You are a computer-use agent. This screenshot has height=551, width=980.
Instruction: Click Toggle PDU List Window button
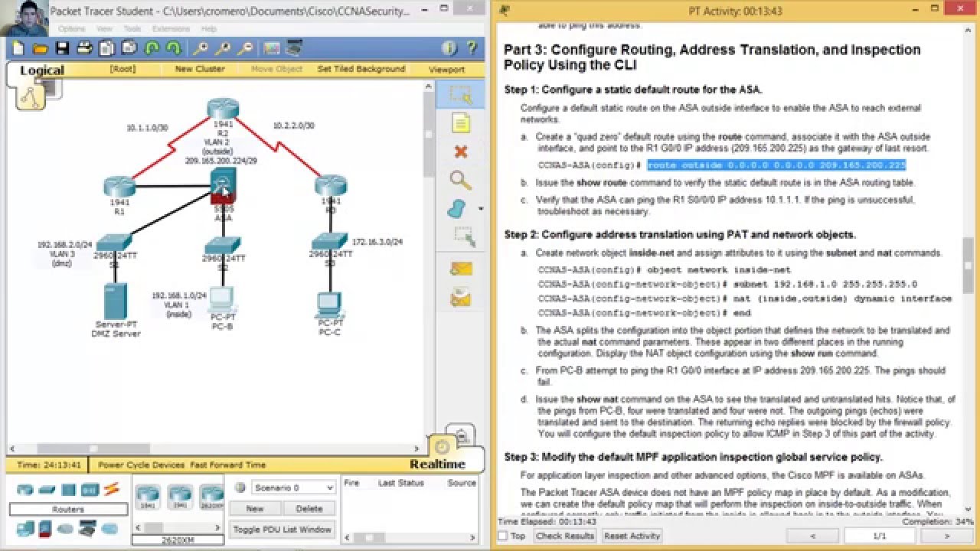pyautogui.click(x=283, y=529)
